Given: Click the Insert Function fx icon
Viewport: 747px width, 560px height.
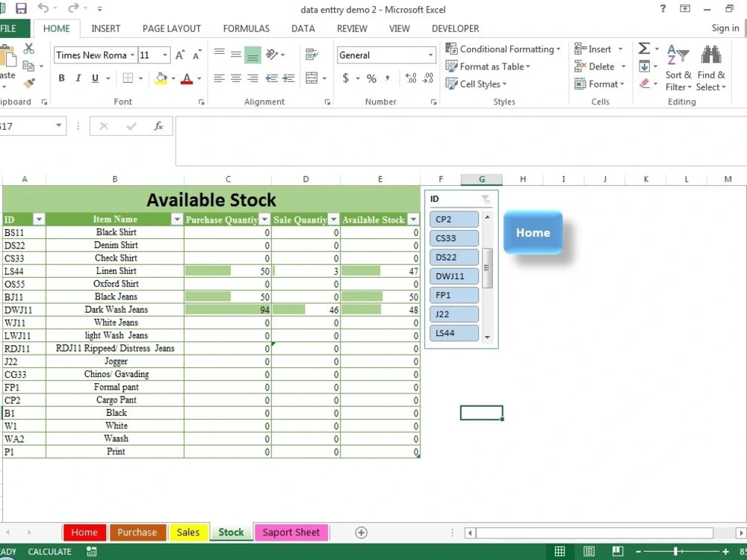Looking at the screenshot, I should (158, 126).
